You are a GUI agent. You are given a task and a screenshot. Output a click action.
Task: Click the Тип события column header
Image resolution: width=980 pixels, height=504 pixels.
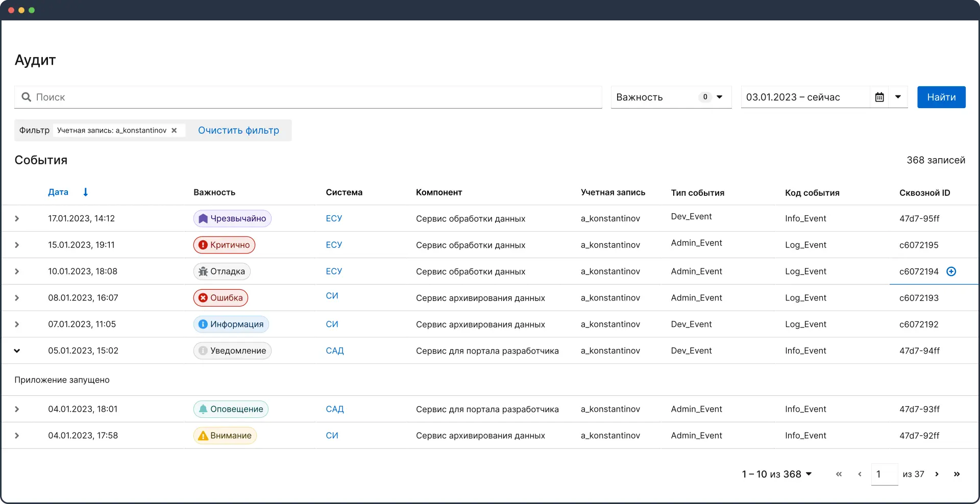(x=698, y=193)
